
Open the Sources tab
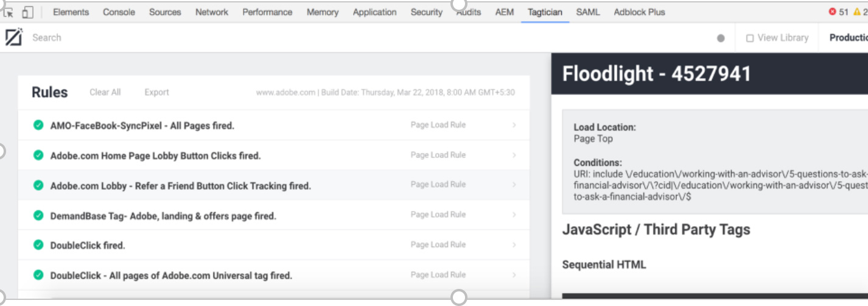pos(165,12)
